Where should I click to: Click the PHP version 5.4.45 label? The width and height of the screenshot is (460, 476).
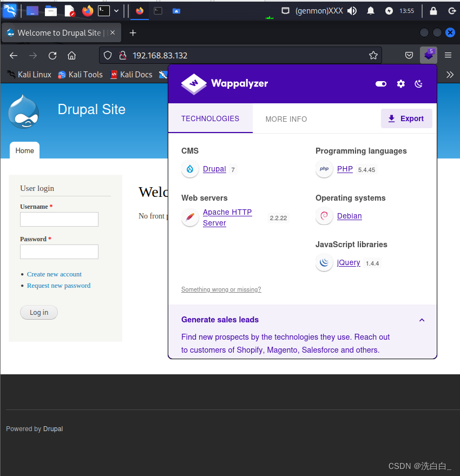pyautogui.click(x=366, y=170)
